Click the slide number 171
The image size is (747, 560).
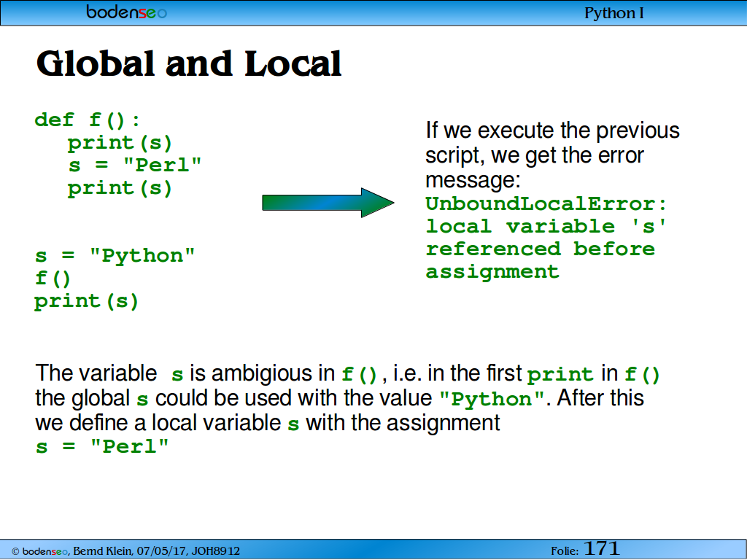click(601, 548)
